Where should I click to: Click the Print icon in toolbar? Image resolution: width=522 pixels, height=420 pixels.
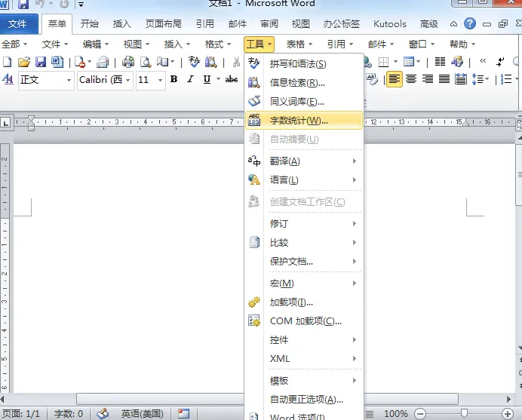[x=127, y=62]
